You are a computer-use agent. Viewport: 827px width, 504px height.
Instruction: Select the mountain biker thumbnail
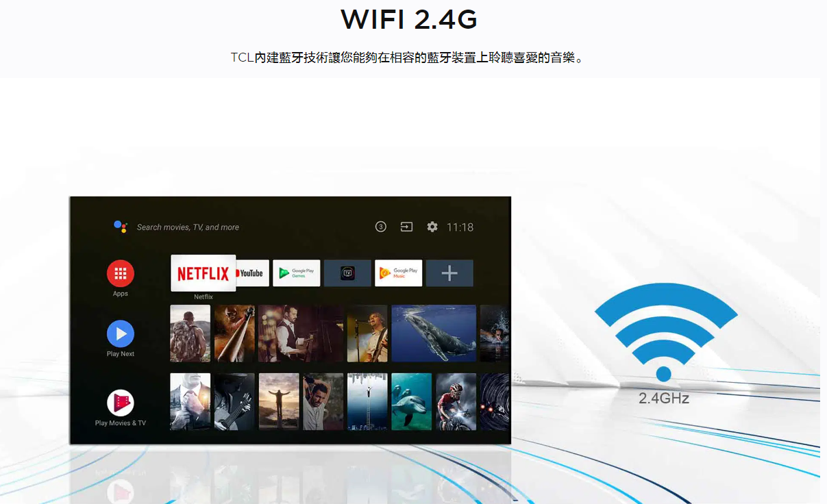pos(456,401)
